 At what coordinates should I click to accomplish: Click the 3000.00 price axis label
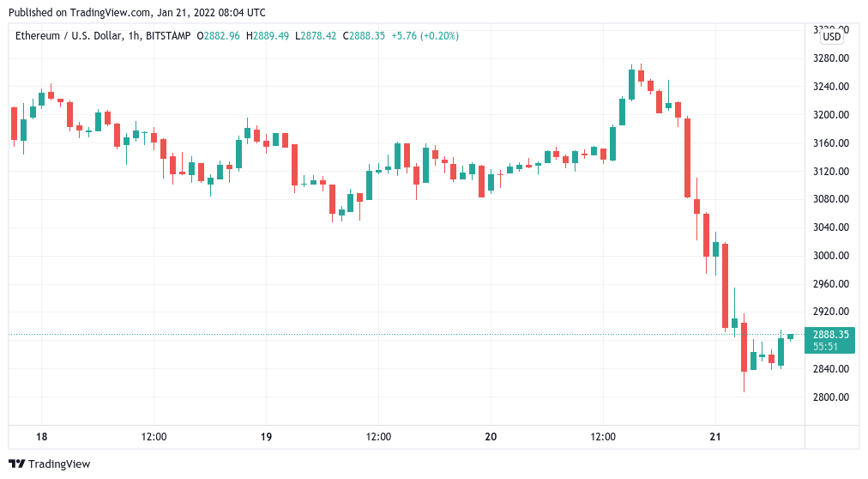point(831,256)
